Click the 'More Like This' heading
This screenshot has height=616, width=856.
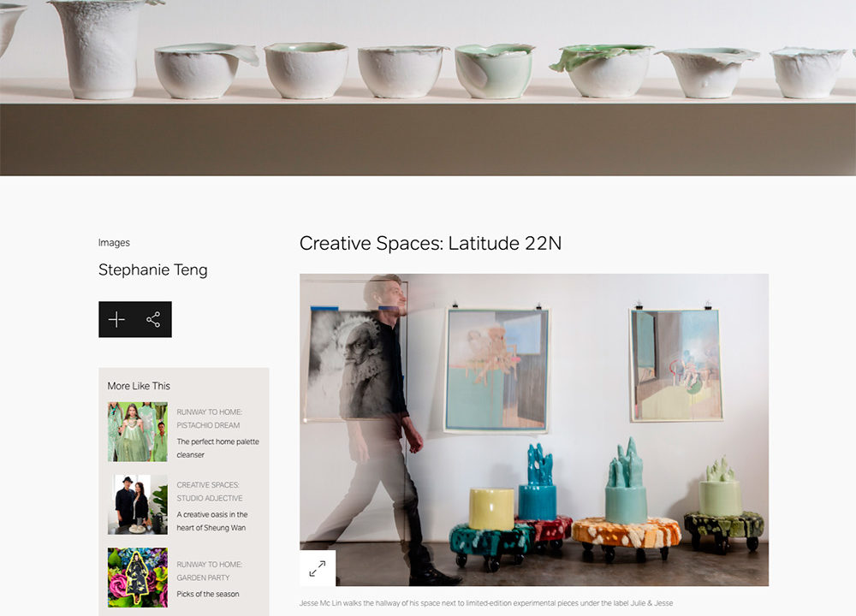pos(139,386)
